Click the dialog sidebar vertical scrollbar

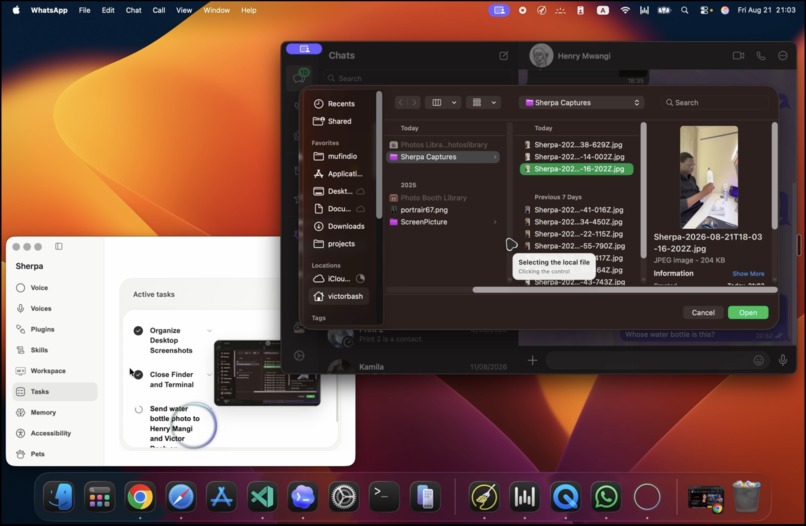(379, 154)
